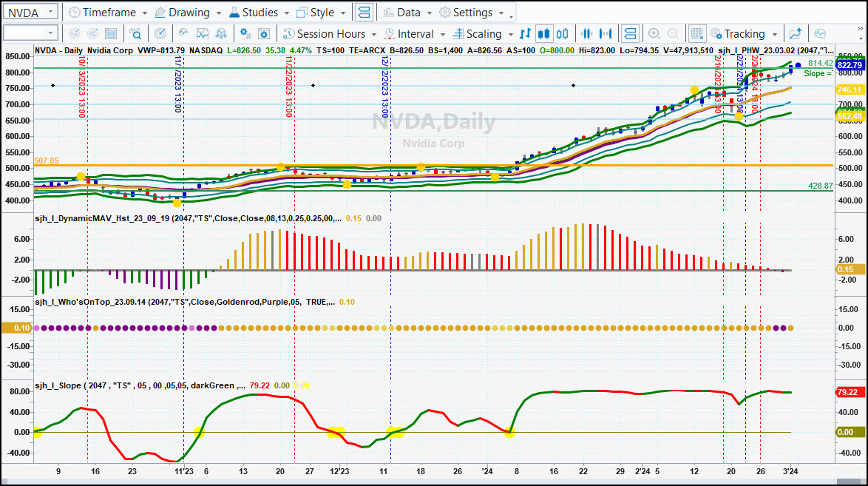
Task: Expand the Data dropdown arrow
Action: pyautogui.click(x=429, y=13)
